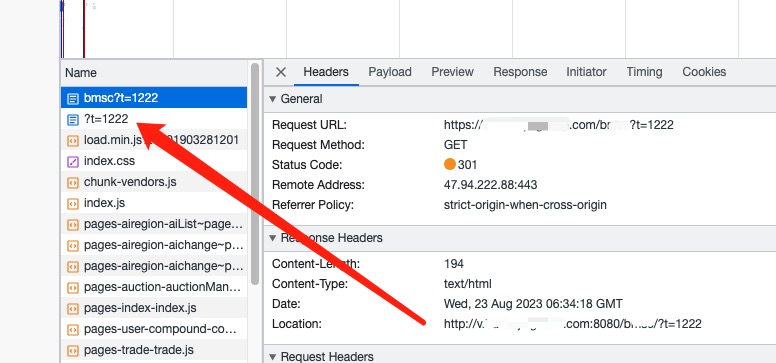Click the Date header value
The height and width of the screenshot is (363, 776).
coord(533,304)
